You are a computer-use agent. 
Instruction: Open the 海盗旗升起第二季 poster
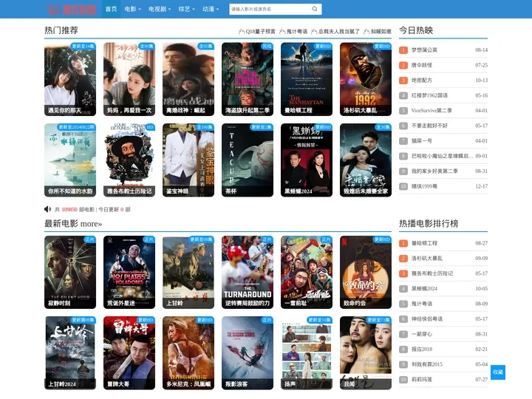[248, 79]
